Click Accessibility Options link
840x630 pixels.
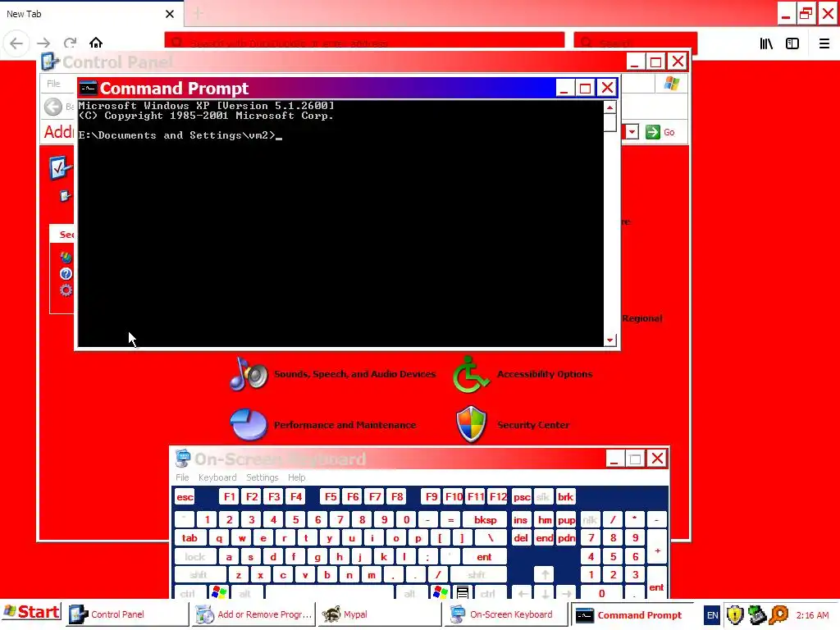545,374
